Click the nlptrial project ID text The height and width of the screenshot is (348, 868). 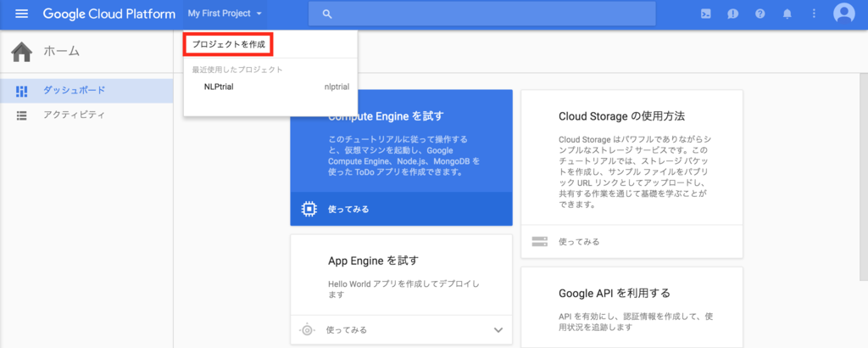337,87
